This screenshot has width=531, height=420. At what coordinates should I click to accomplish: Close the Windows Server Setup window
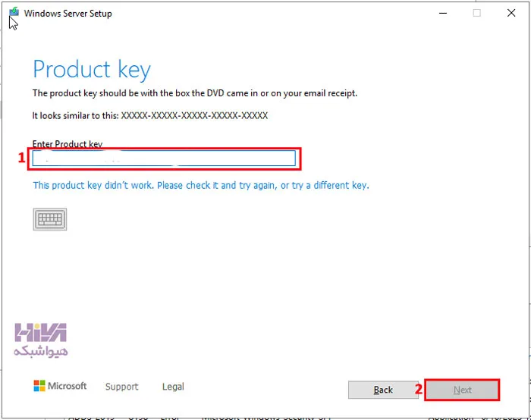tap(511, 13)
